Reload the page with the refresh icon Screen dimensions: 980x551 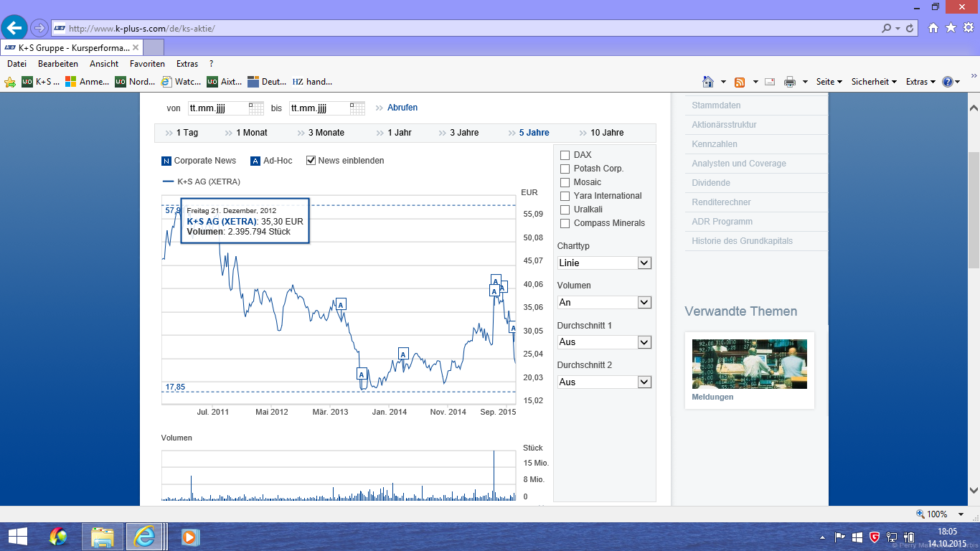pyautogui.click(x=910, y=29)
